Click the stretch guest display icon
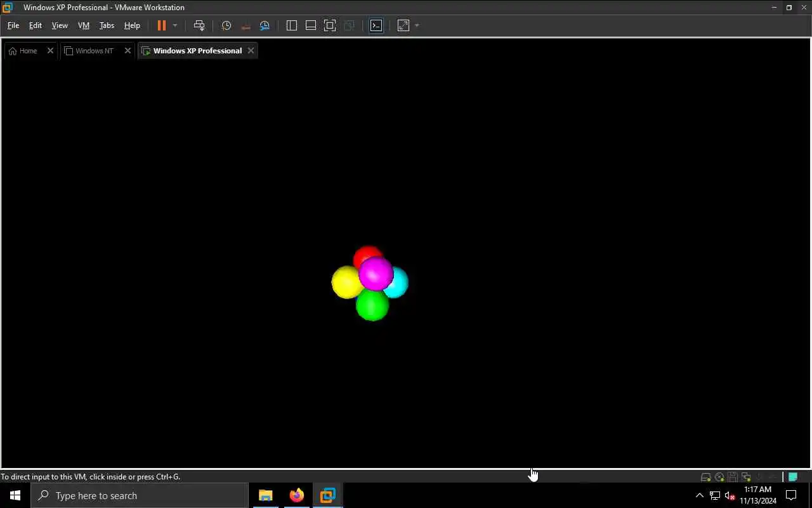Image resolution: width=812 pixels, height=508 pixels. point(403,25)
